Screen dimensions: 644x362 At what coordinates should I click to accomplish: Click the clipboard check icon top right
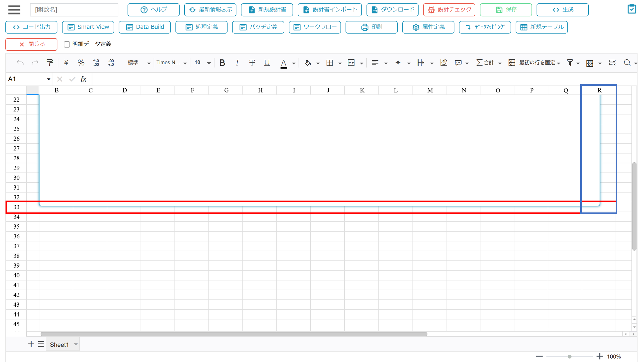tap(632, 9)
